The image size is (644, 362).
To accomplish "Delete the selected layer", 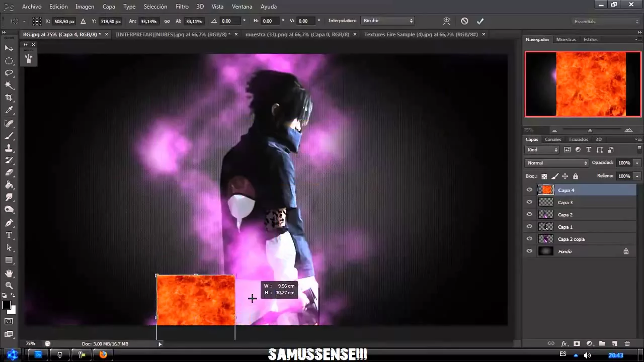I will 627,344.
